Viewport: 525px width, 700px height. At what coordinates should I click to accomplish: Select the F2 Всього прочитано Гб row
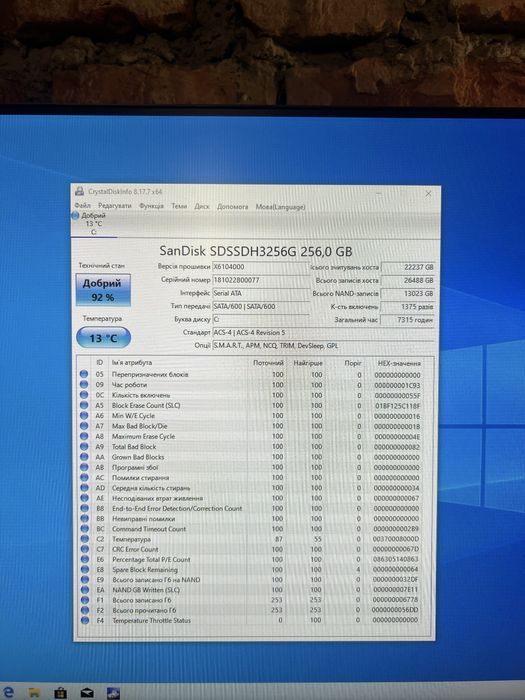(251, 610)
